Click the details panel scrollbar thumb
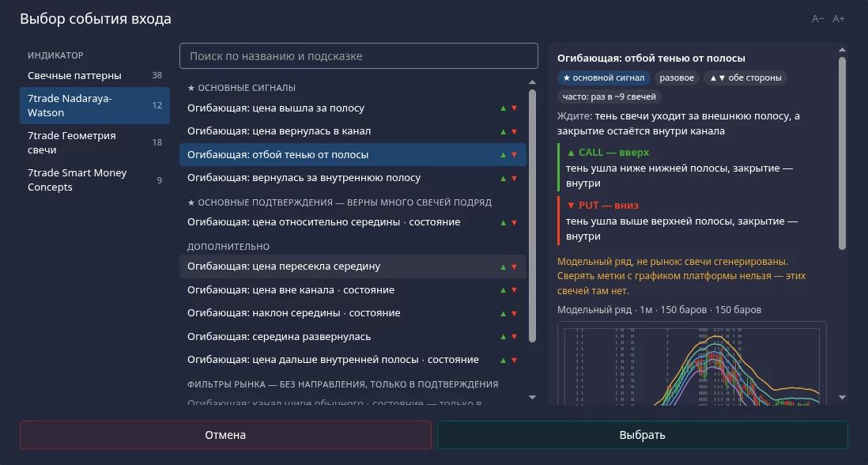 (843, 153)
